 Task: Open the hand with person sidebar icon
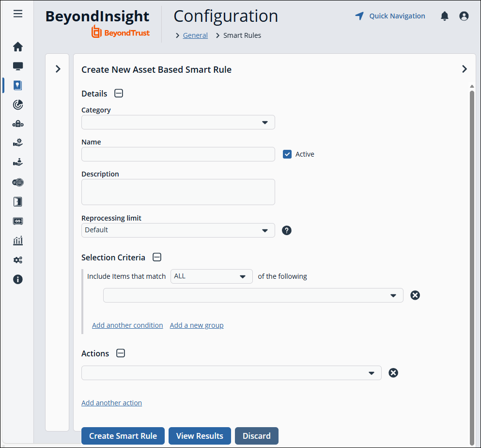18,162
